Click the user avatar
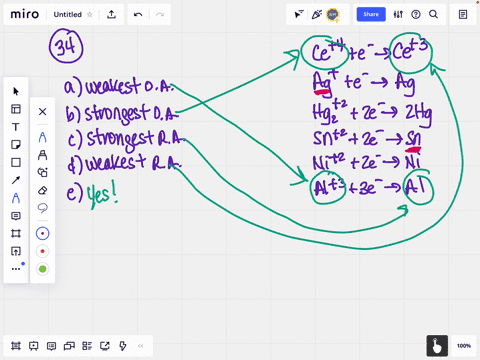The image size is (480, 360). coord(333,14)
